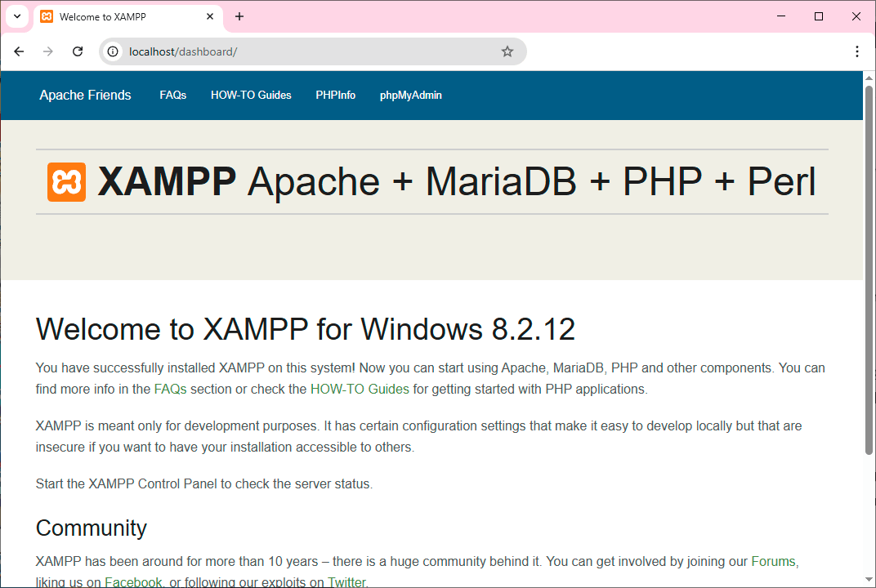Visit the Forums community link

tap(773, 562)
